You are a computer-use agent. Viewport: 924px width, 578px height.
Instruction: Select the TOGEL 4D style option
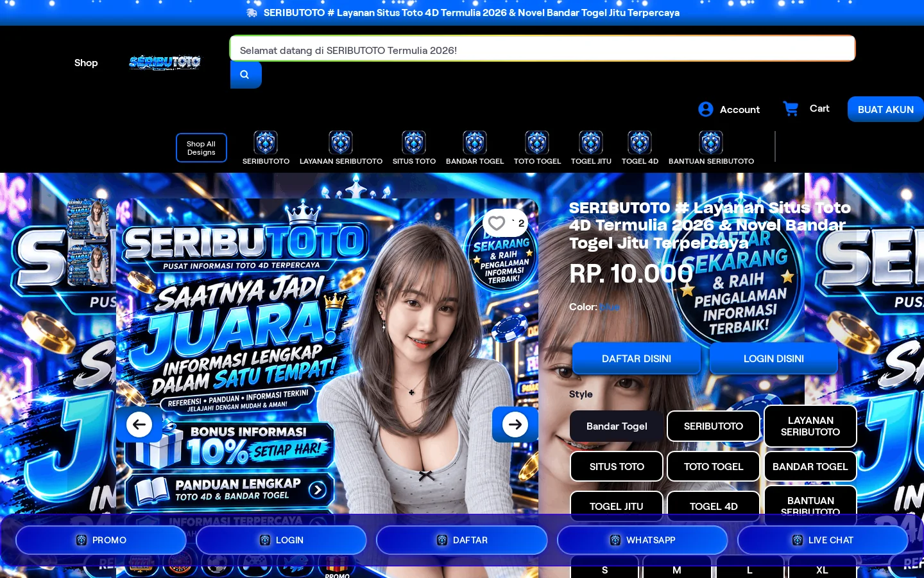click(x=714, y=506)
